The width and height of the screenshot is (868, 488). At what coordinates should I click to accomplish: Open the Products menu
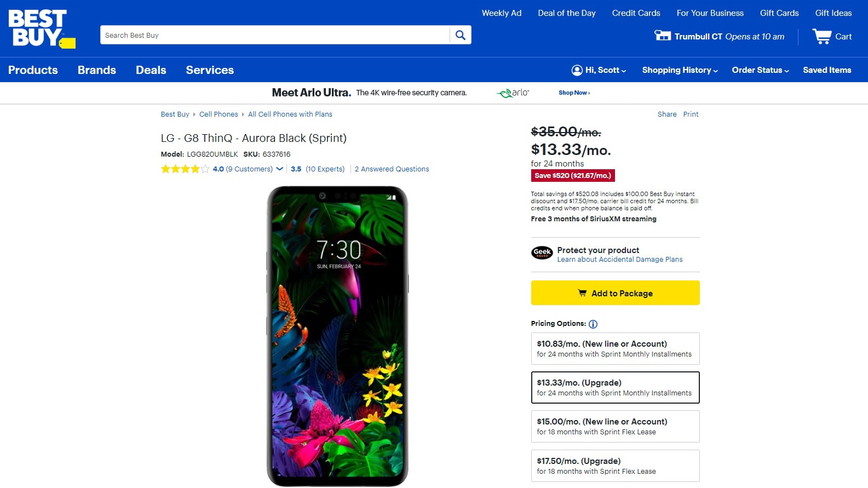click(x=33, y=70)
